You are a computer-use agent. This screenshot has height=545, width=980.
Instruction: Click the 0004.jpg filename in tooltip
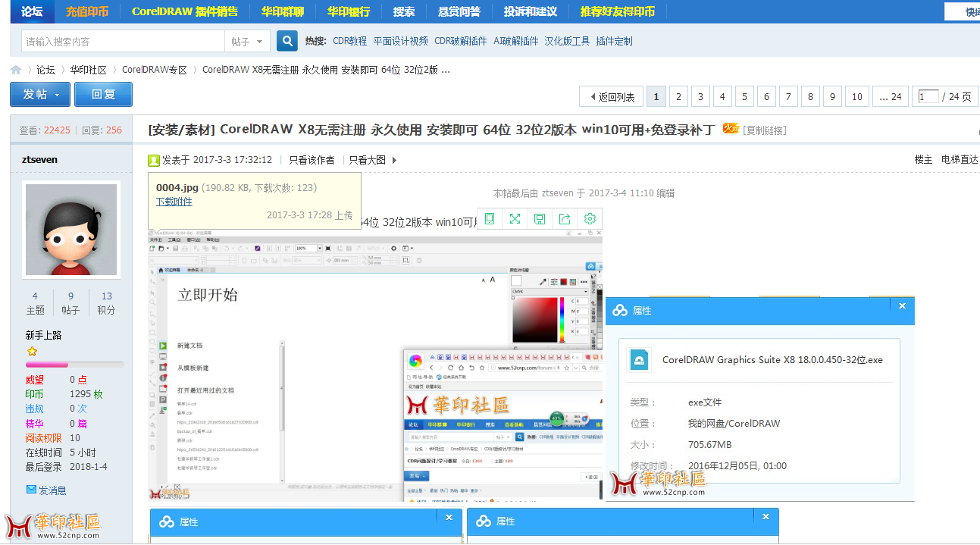(x=177, y=187)
